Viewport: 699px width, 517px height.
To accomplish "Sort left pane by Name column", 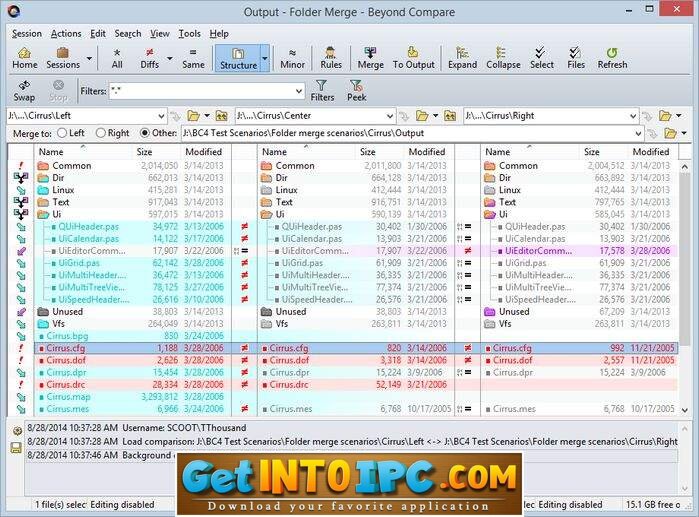I will pos(83,152).
